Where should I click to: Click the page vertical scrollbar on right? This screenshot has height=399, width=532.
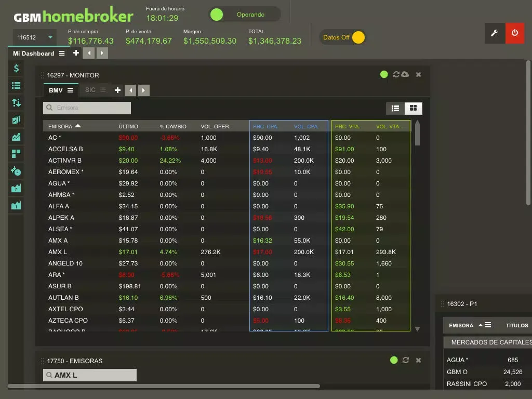coord(528,132)
